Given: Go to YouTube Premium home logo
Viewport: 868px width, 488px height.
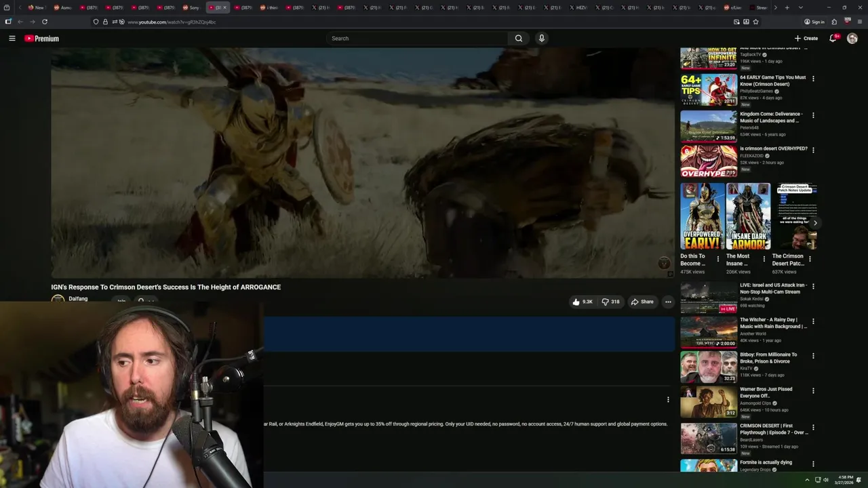Looking at the screenshot, I should click(42, 39).
